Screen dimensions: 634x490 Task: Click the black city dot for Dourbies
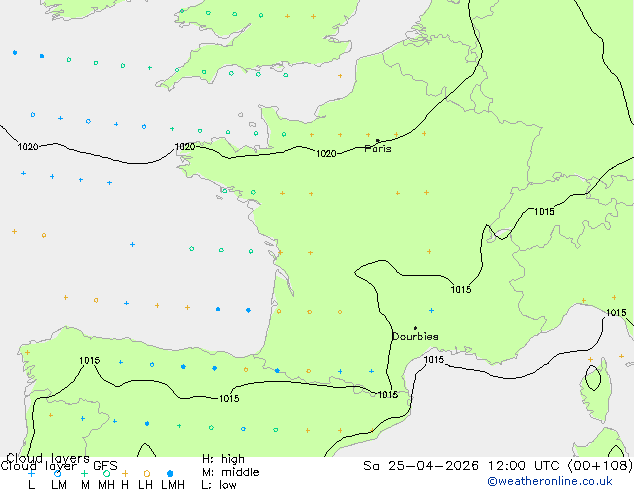tap(415, 328)
